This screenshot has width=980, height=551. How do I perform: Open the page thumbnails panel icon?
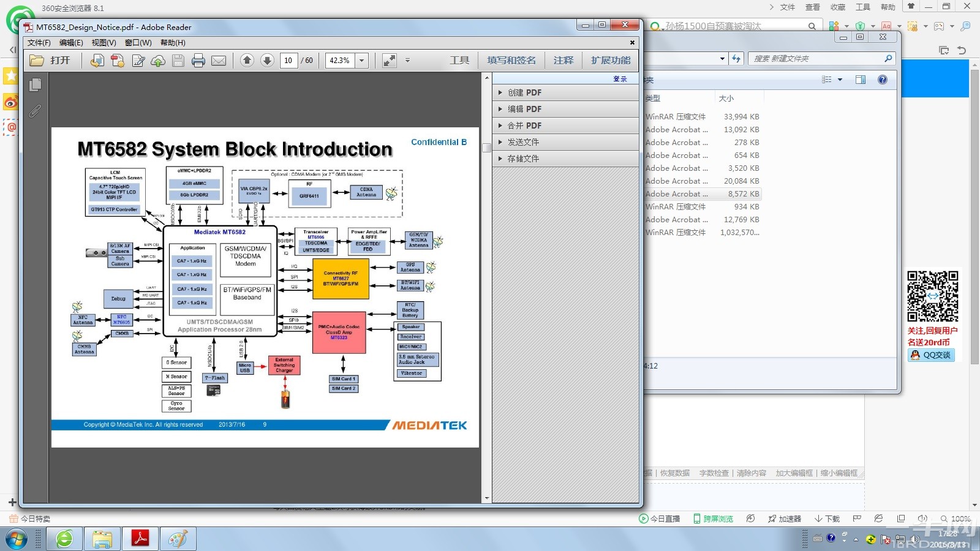click(36, 85)
